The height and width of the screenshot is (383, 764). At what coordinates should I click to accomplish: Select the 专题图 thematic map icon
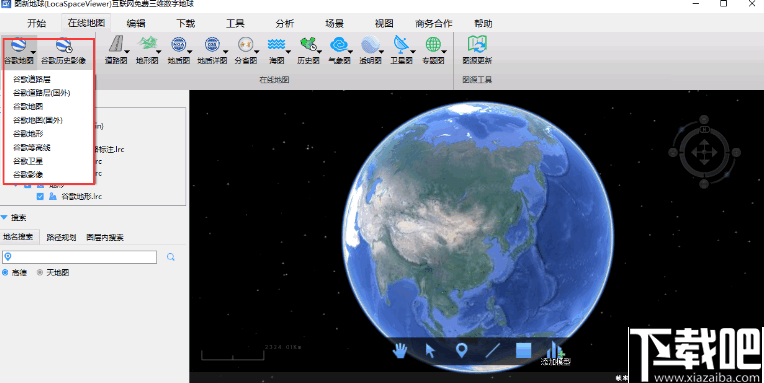tap(433, 44)
